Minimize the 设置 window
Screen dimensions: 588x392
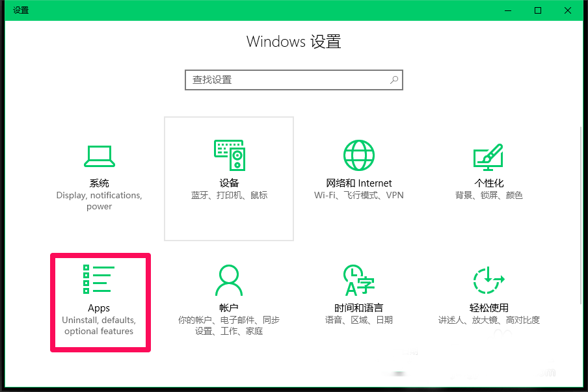(x=508, y=10)
